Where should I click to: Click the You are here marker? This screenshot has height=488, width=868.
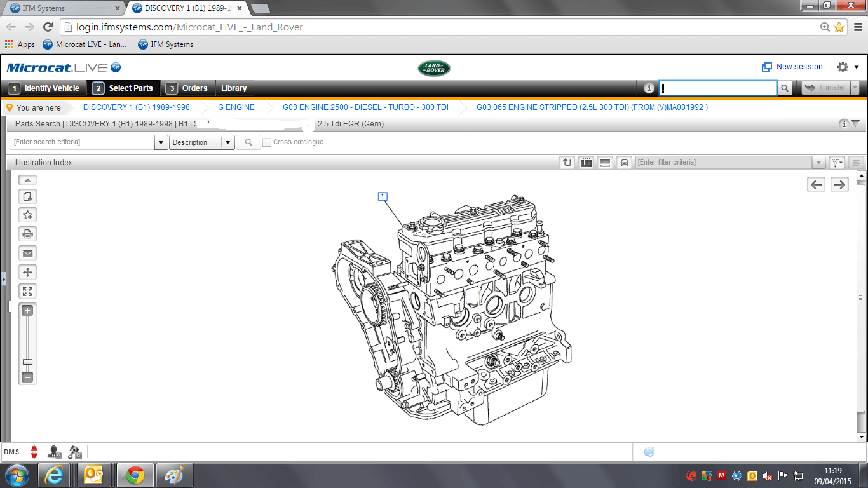pos(34,108)
